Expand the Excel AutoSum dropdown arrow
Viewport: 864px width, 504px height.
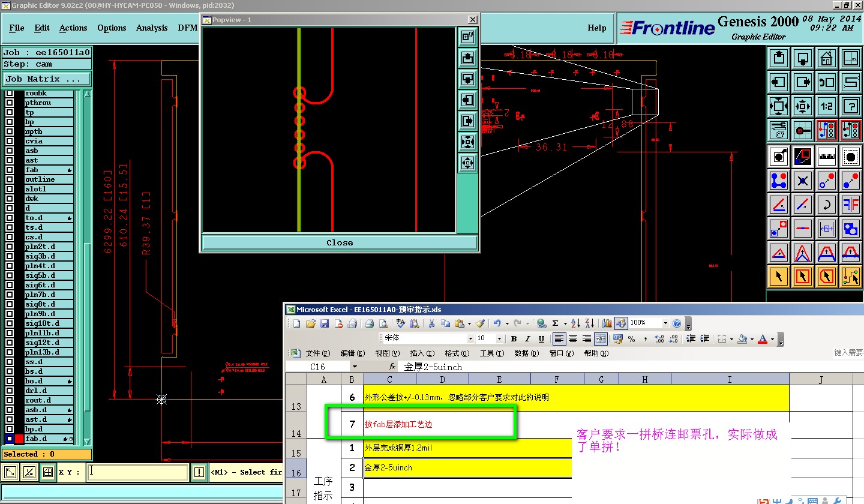(565, 323)
